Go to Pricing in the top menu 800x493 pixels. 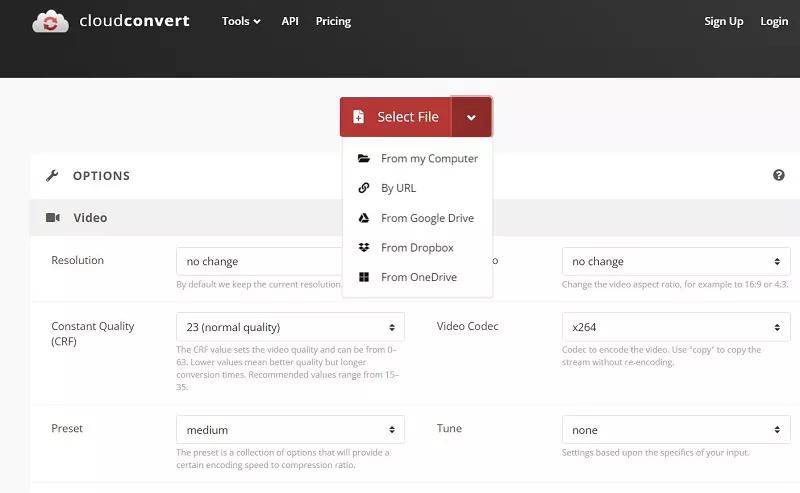(333, 21)
